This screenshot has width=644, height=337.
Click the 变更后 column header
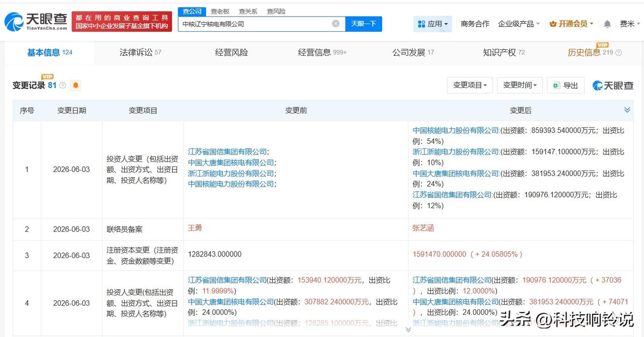pos(521,110)
